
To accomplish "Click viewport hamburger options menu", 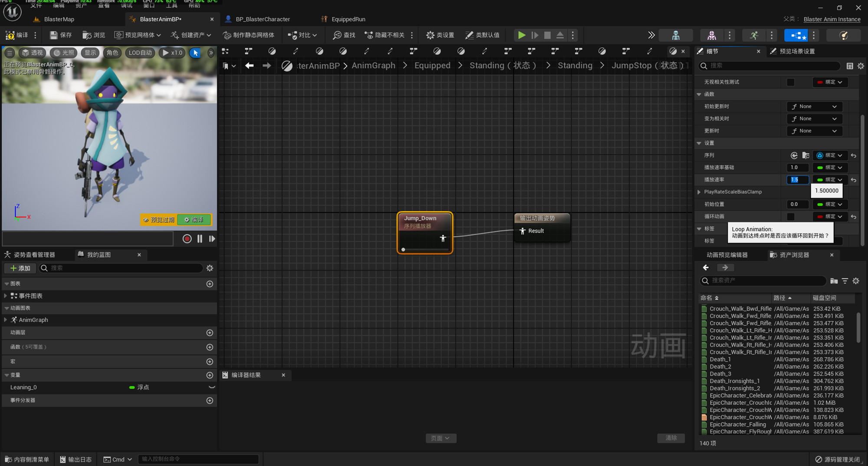I will (x=10, y=53).
